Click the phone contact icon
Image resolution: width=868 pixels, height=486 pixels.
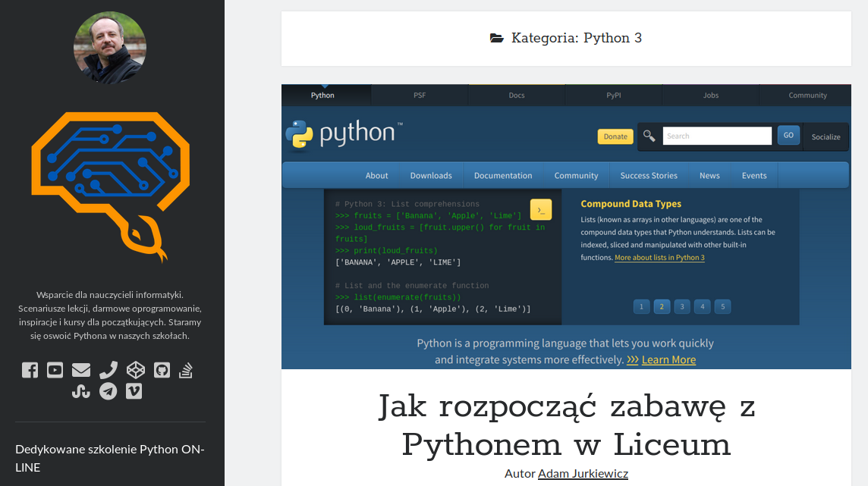pyautogui.click(x=108, y=370)
